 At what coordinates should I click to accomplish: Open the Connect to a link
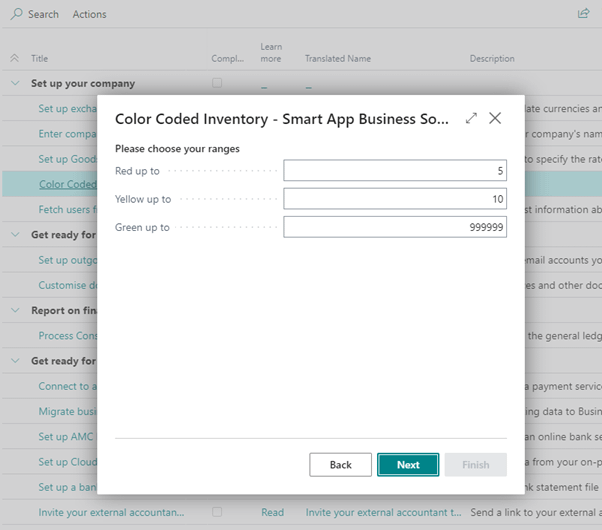point(68,386)
